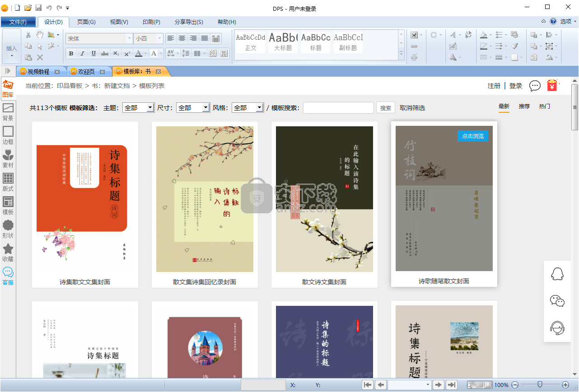This screenshot has height=392, width=579.
Task: Expand the text styles gallery
Action: (x=402, y=53)
